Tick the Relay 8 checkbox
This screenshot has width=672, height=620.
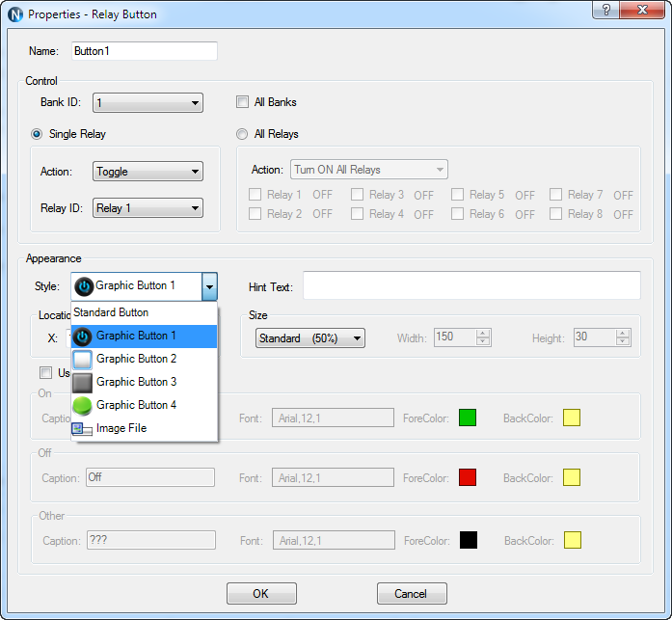pos(556,213)
